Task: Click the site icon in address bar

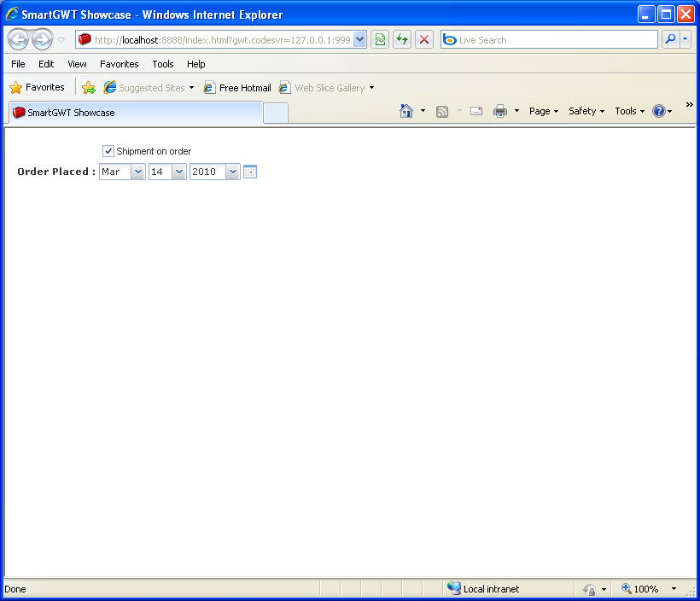Action: [85, 40]
